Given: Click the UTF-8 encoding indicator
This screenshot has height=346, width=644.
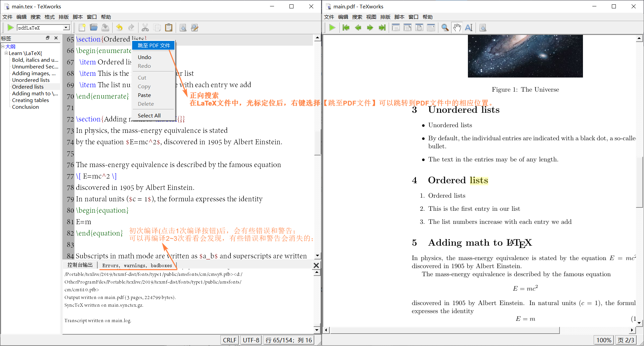Looking at the screenshot, I should pyautogui.click(x=251, y=340).
